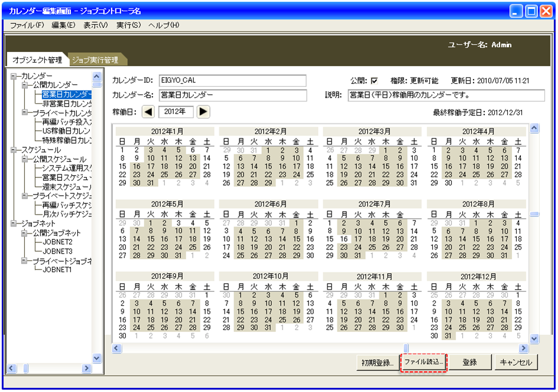Select JOBNET3 in the tree
The width and height of the screenshot is (558, 392).
(57, 251)
